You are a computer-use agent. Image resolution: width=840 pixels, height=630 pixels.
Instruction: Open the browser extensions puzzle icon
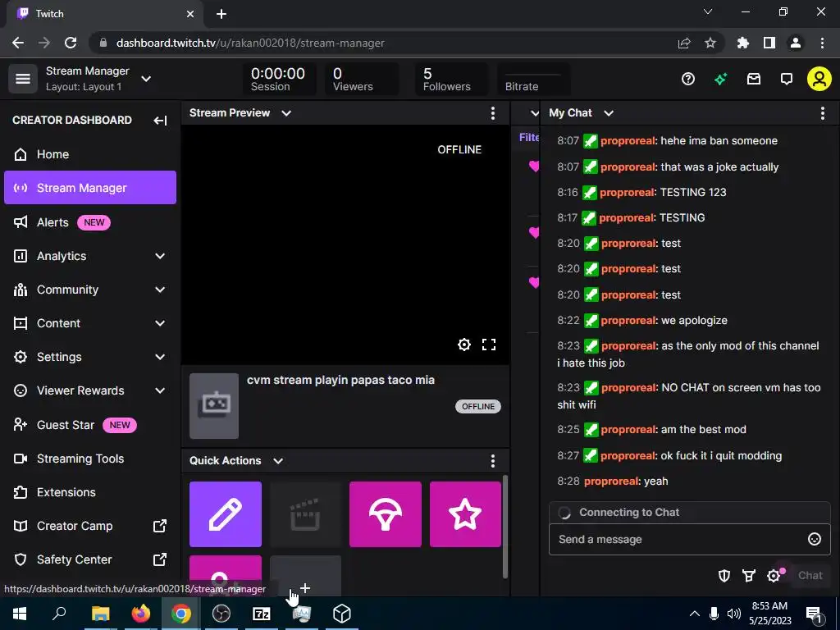point(743,43)
